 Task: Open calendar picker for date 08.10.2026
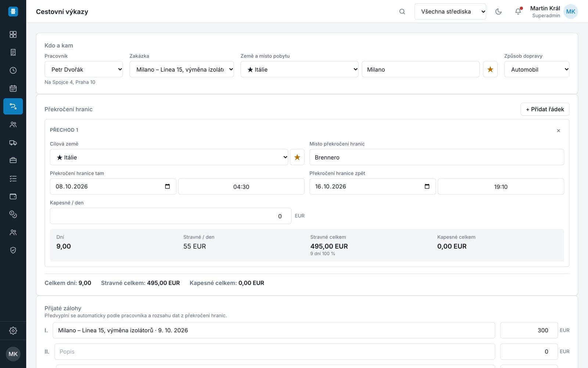[x=168, y=187]
